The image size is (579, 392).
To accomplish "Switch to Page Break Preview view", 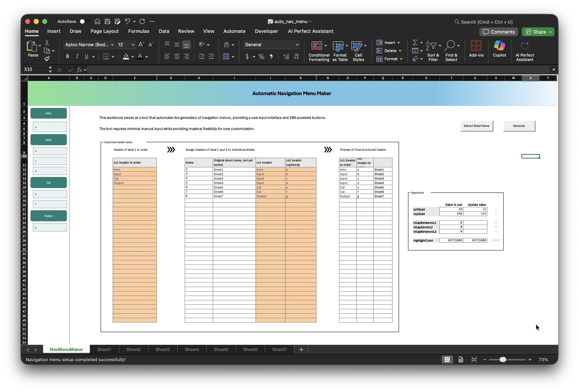I will (x=474, y=359).
